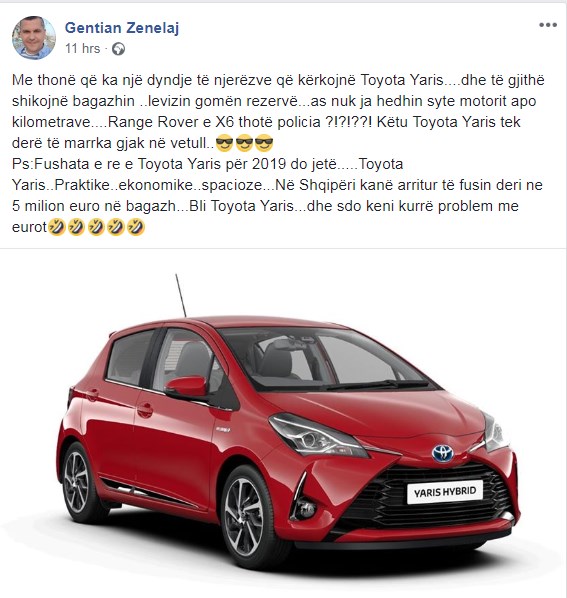567x598 pixels.
Task: Open the post permalink via '11 hrs' timestamp
Action: [82, 49]
